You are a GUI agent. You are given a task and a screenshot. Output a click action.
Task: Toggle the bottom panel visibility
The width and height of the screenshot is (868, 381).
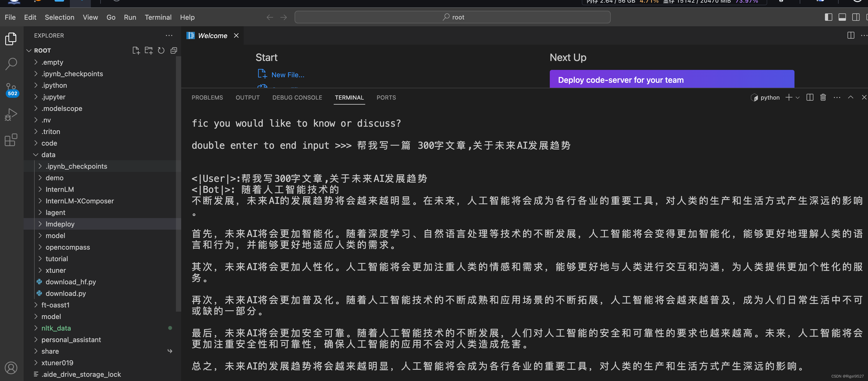[842, 17]
